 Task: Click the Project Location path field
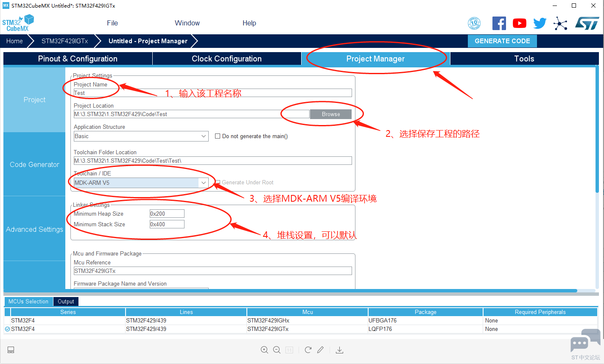click(191, 114)
